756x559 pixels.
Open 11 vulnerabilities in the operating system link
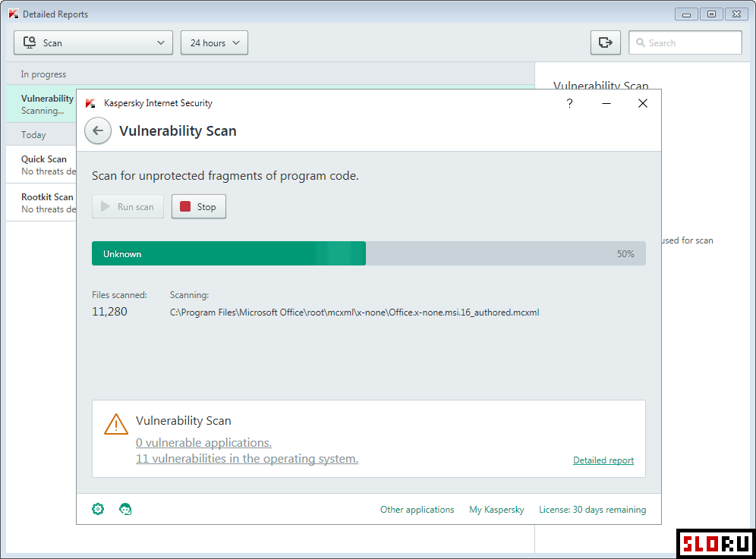pos(247,458)
